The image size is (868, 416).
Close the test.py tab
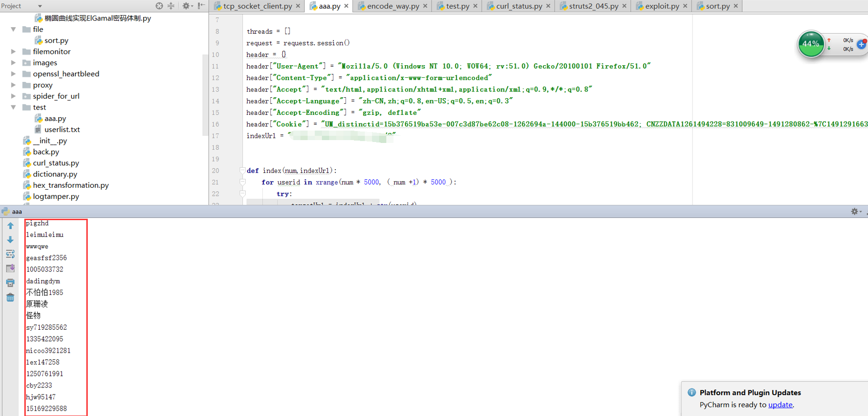pyautogui.click(x=475, y=6)
